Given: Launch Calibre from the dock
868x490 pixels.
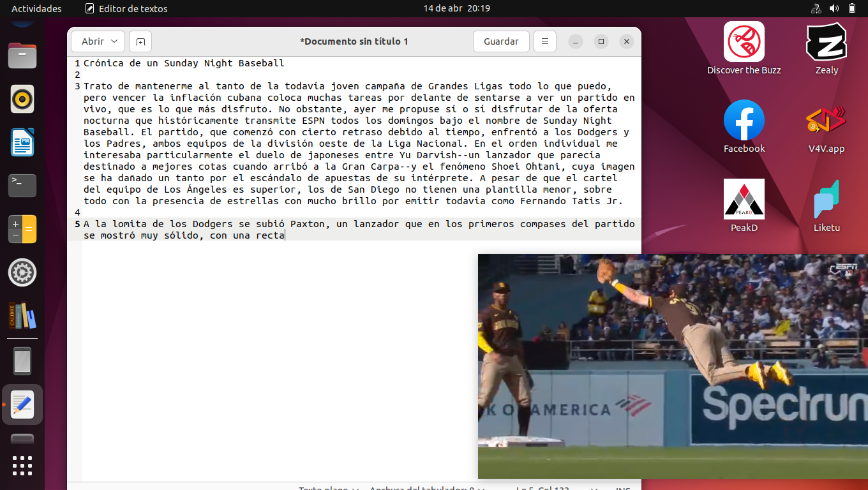Looking at the screenshot, I should pos(22,316).
